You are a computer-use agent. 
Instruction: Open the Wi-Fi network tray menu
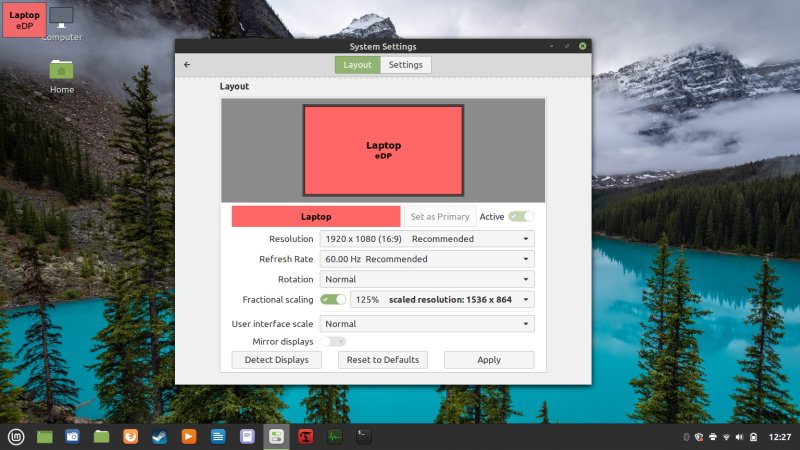click(x=727, y=437)
